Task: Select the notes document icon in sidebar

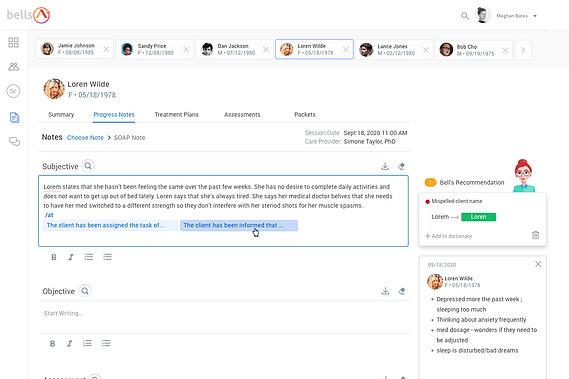Action: point(14,118)
